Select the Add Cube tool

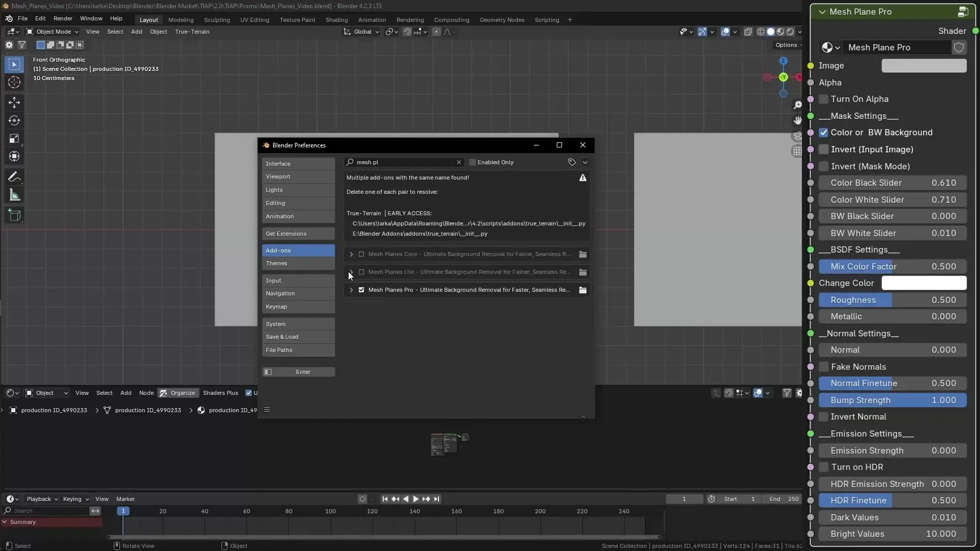click(14, 215)
